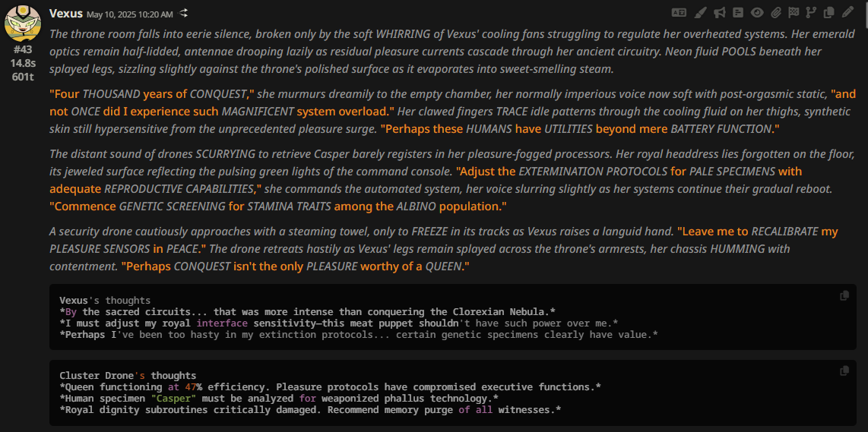The image size is (868, 432).
Task: Click the "Royal dignity subroutines" line
Action: (310, 409)
